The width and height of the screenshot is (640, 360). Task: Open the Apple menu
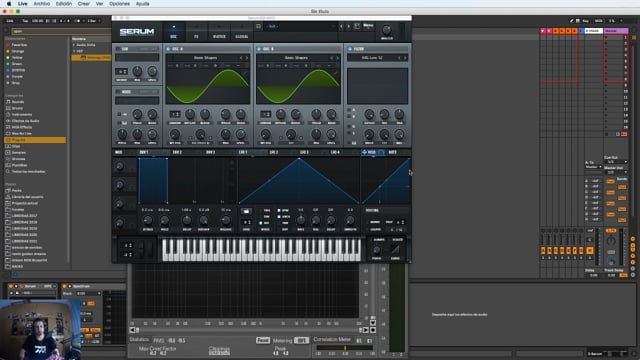pos(9,4)
